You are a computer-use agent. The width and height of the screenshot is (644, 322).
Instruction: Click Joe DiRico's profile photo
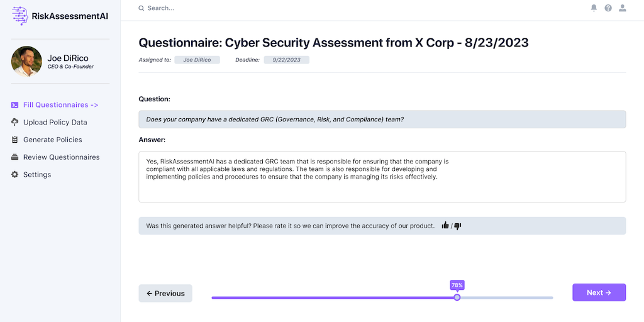pos(26,62)
